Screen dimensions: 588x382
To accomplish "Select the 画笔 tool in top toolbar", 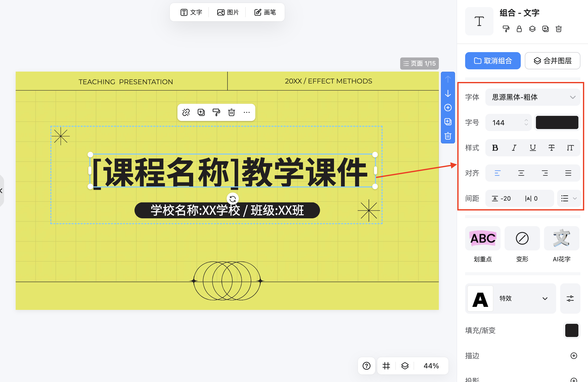I will [x=264, y=12].
